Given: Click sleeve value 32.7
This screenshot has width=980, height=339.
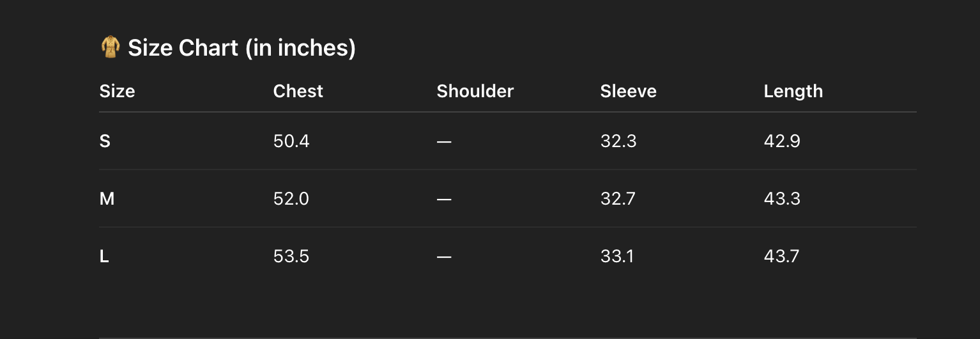Looking at the screenshot, I should tap(618, 199).
